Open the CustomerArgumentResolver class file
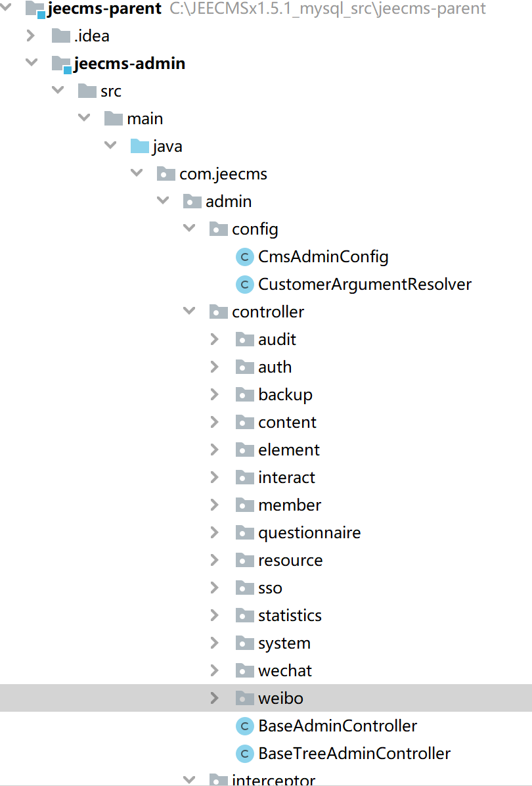 pyautogui.click(x=365, y=285)
